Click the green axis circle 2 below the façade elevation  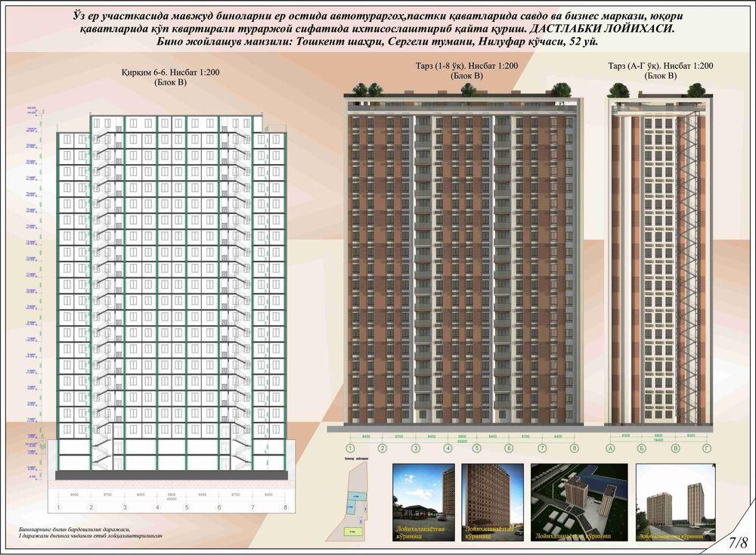click(x=383, y=448)
